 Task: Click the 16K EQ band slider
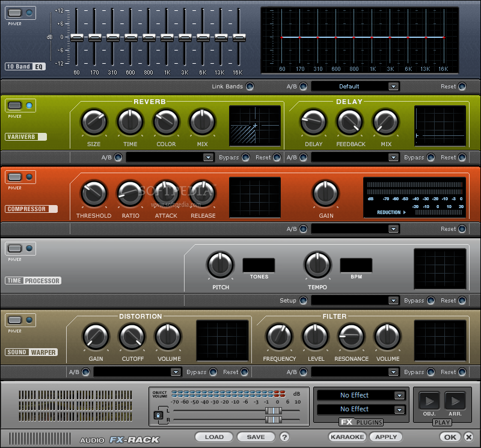click(x=239, y=37)
